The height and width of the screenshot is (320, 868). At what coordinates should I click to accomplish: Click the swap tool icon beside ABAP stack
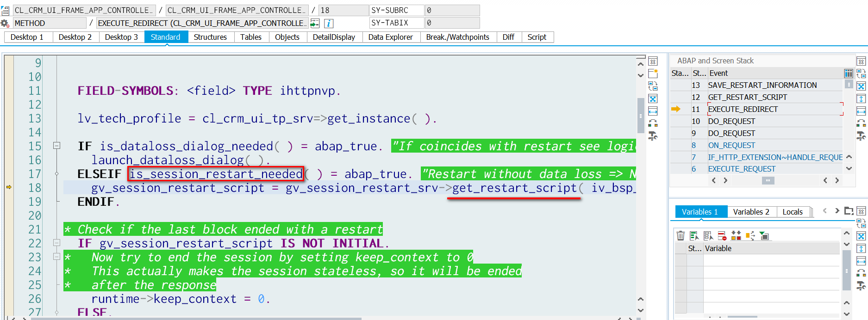(x=861, y=123)
